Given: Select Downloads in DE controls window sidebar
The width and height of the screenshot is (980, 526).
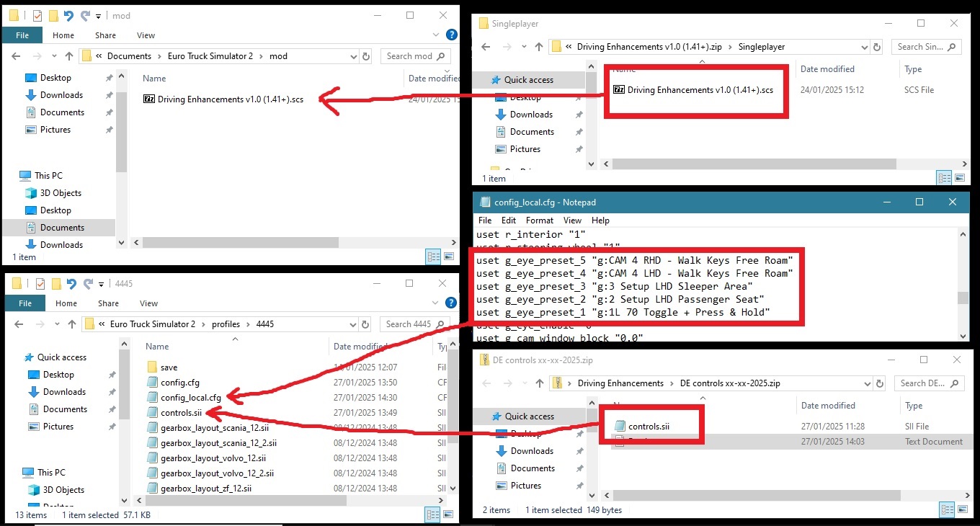Looking at the screenshot, I should pyautogui.click(x=532, y=451).
